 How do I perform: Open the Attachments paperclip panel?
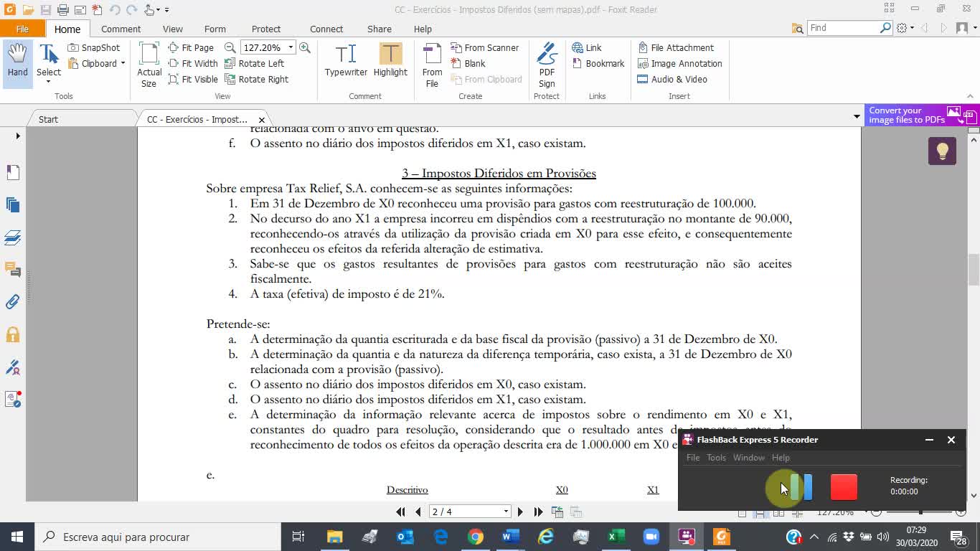13,302
